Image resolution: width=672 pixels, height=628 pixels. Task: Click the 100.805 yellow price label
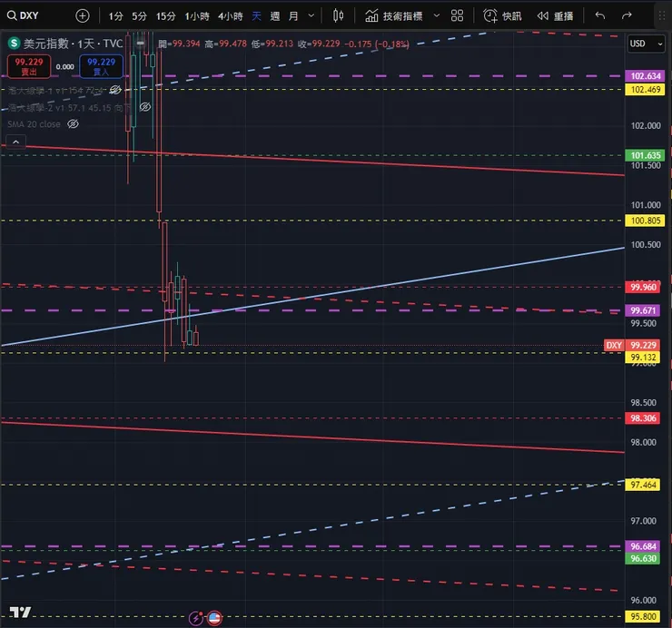tap(646, 221)
